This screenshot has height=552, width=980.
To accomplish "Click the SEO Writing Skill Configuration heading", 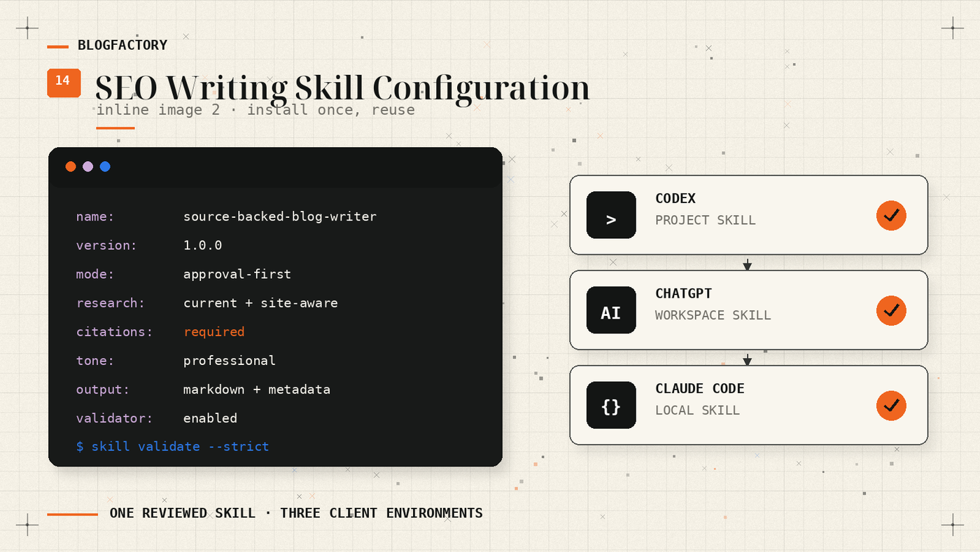I will coord(342,88).
